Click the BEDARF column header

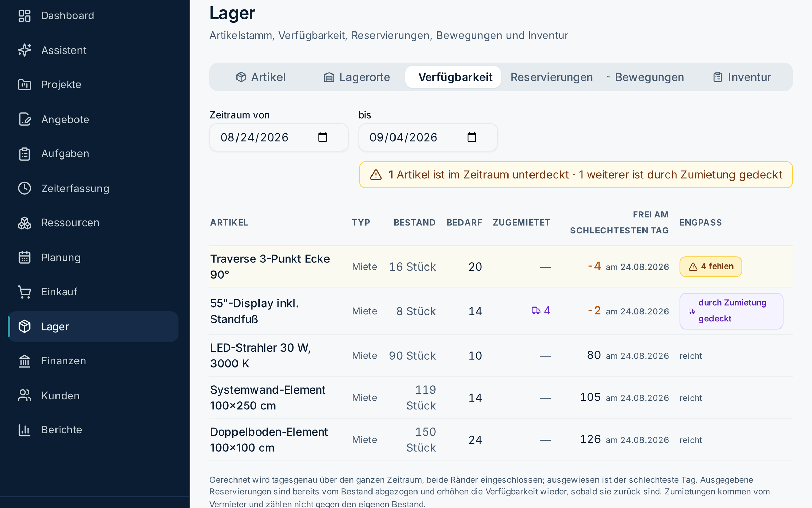464,223
